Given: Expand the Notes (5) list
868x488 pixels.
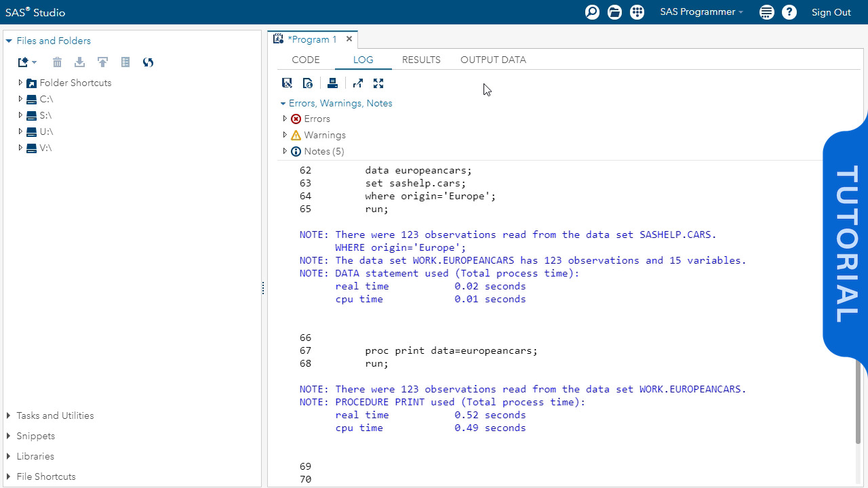Looking at the screenshot, I should [285, 151].
